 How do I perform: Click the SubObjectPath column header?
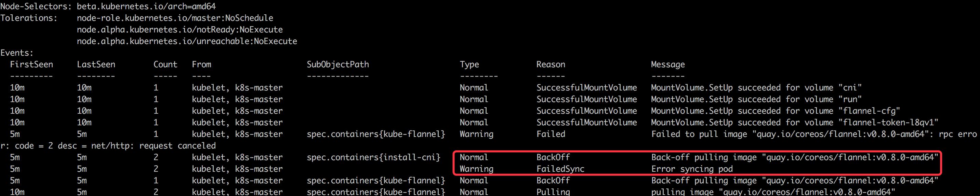(x=338, y=65)
